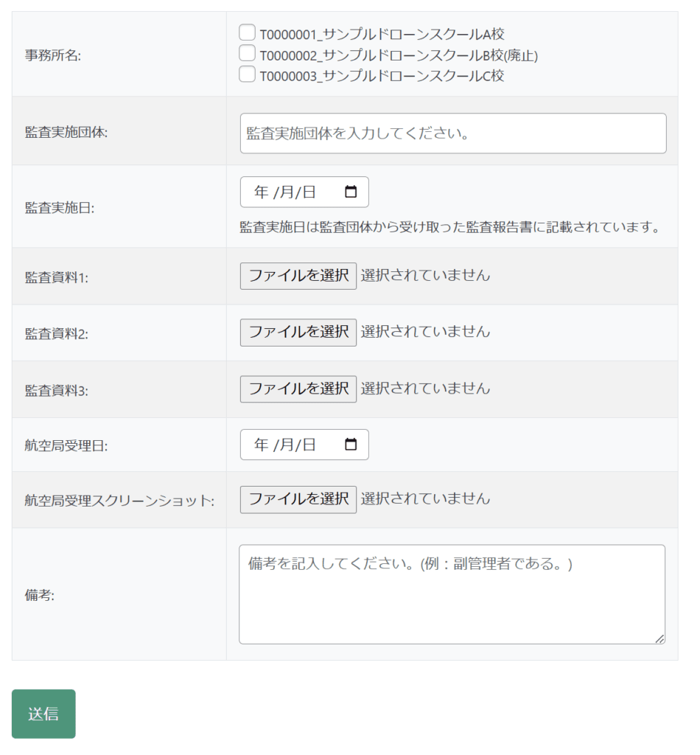Open calendar picker icon for 航空局受理日
The image size is (700, 755).
click(351, 445)
